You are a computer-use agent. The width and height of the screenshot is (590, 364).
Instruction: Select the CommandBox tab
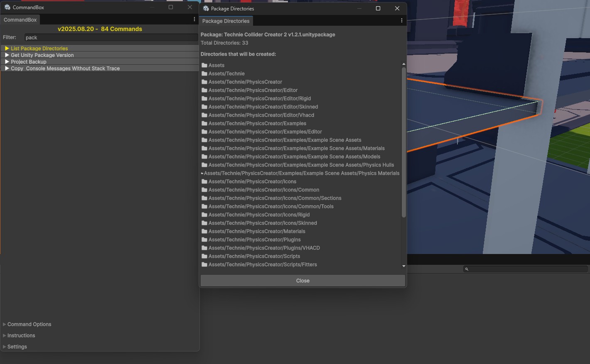point(20,20)
